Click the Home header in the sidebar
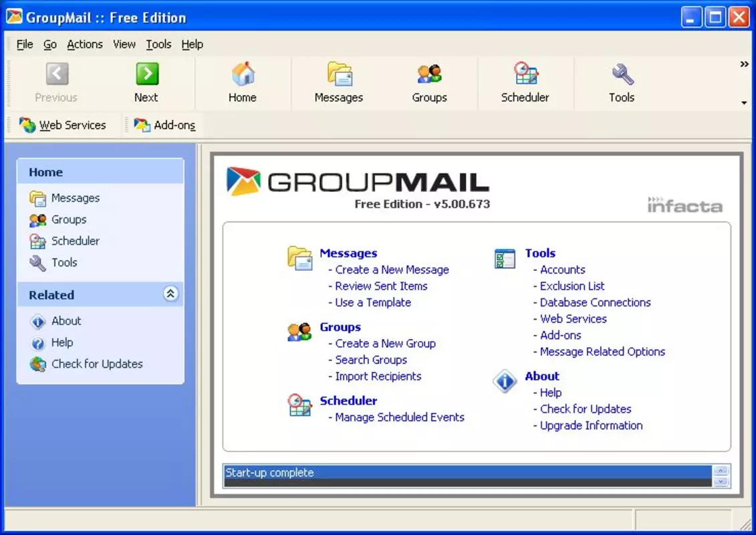This screenshot has height=535, width=756. point(100,173)
